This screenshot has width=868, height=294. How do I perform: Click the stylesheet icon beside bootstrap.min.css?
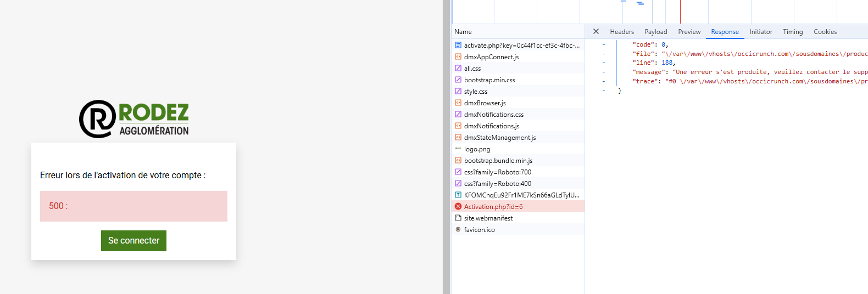click(458, 80)
